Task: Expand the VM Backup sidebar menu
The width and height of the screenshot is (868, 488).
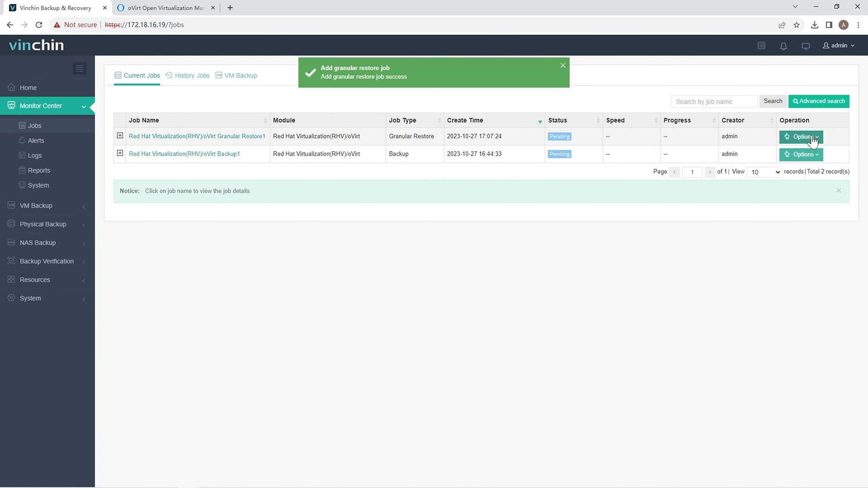Action: coord(84,206)
